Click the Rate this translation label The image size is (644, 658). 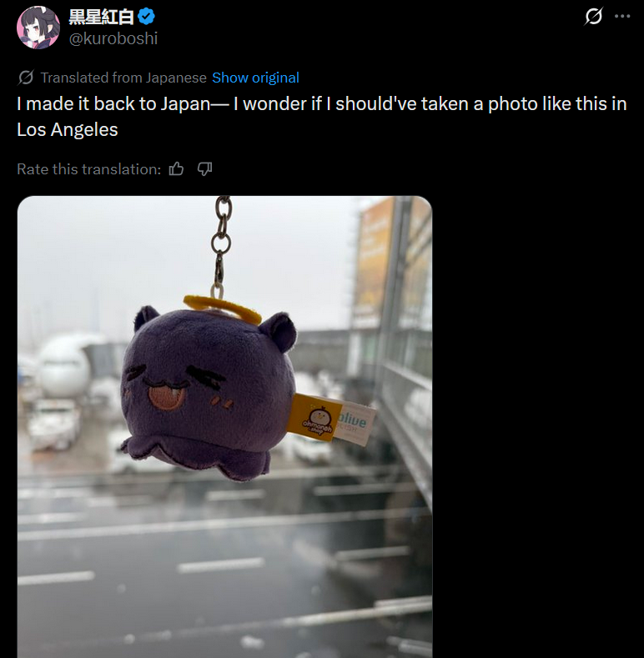pos(89,169)
